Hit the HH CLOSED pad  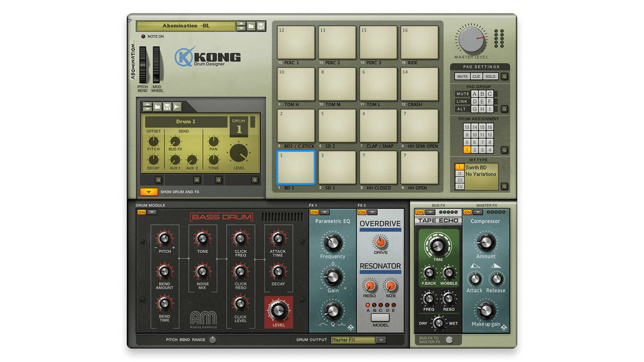(x=378, y=168)
